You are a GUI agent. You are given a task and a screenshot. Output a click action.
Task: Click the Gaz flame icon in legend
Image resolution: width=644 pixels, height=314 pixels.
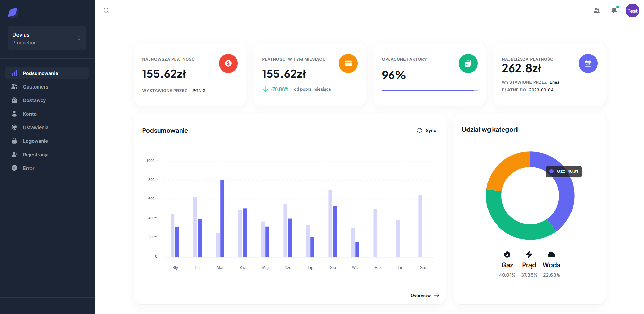[507, 254]
